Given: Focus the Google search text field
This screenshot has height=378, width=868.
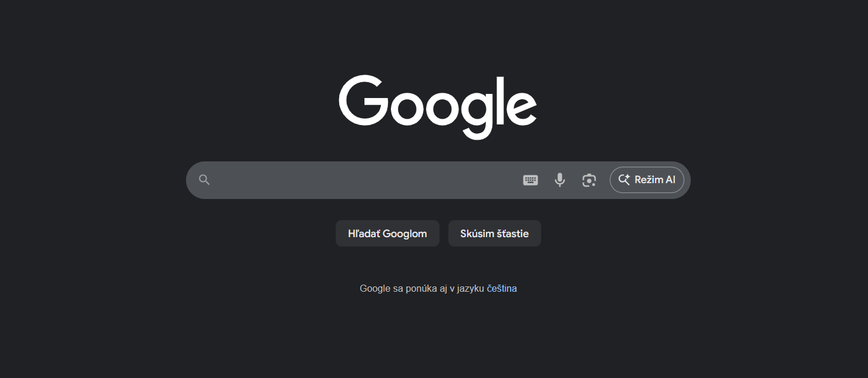Looking at the screenshot, I should coord(364,180).
